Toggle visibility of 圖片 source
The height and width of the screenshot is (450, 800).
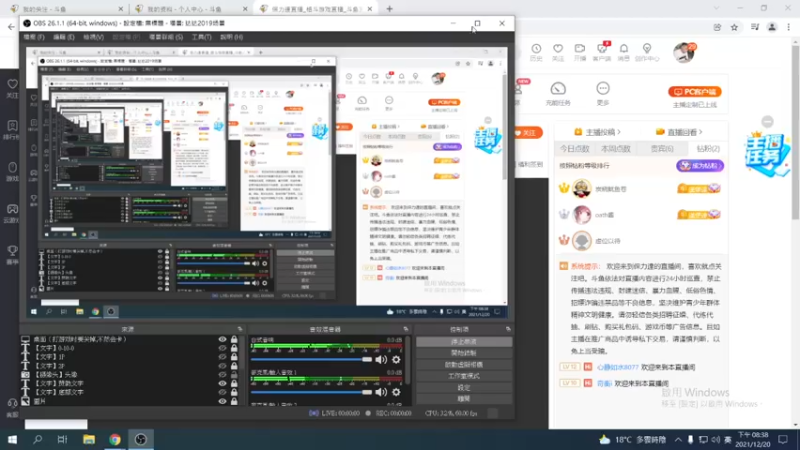[x=222, y=401]
